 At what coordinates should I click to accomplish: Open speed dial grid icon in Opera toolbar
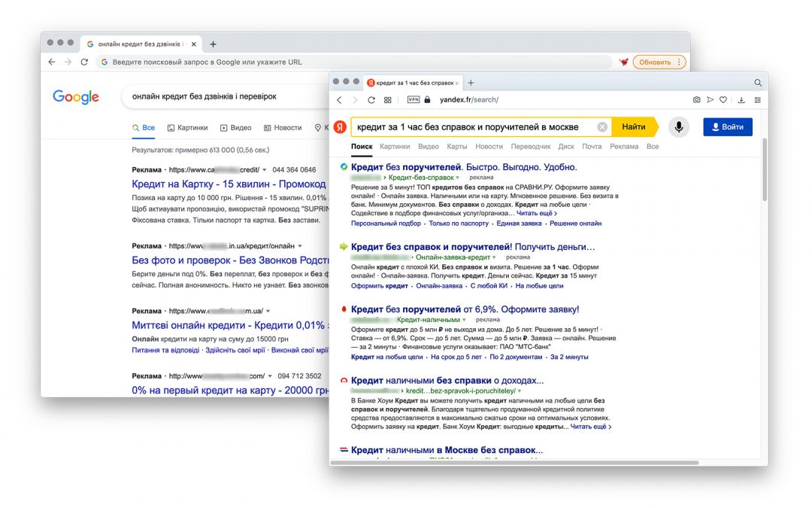pyautogui.click(x=387, y=100)
